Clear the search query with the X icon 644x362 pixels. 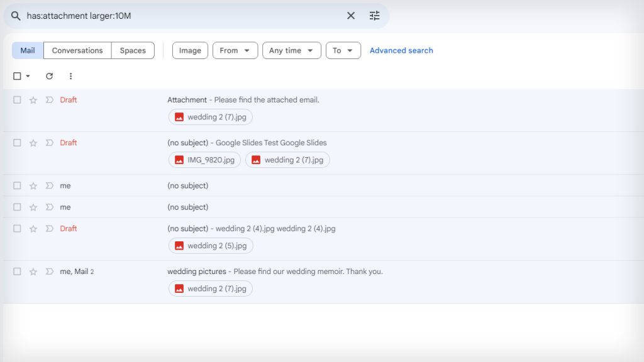click(x=350, y=16)
